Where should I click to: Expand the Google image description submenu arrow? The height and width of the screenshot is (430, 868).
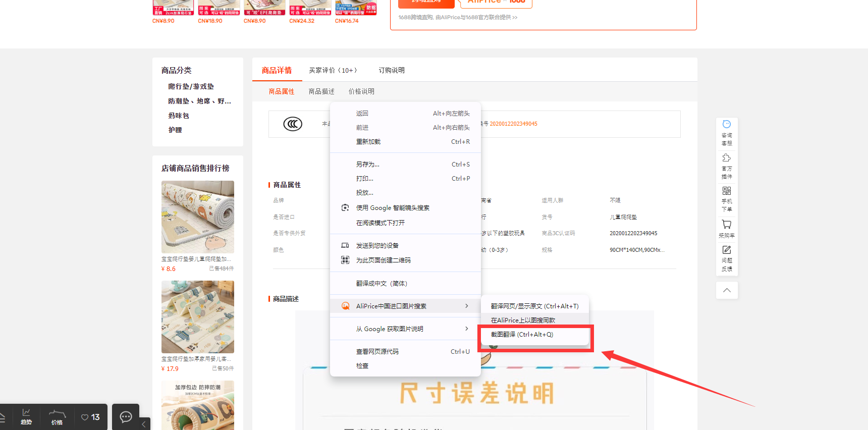click(466, 329)
